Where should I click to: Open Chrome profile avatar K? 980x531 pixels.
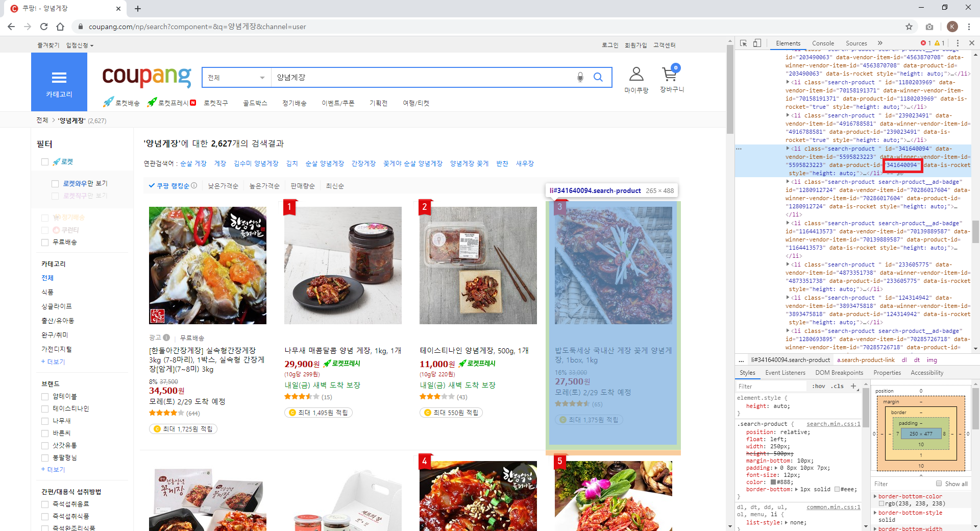pyautogui.click(x=952, y=27)
